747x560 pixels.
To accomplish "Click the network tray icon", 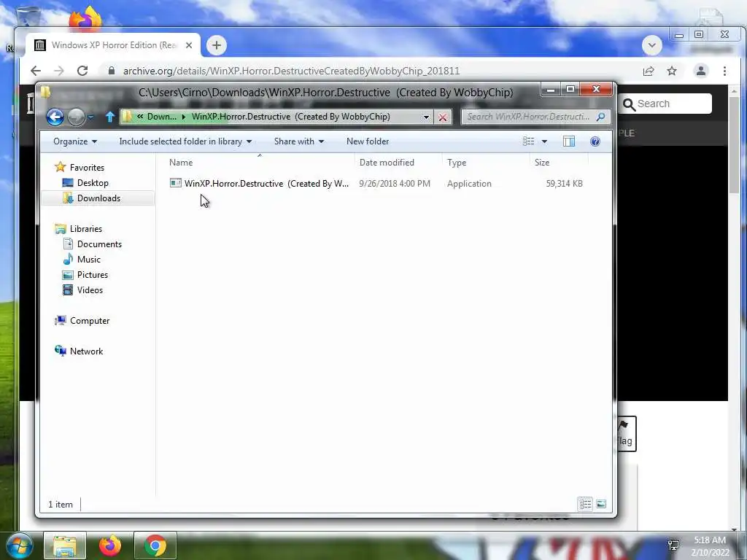I will pos(673,545).
